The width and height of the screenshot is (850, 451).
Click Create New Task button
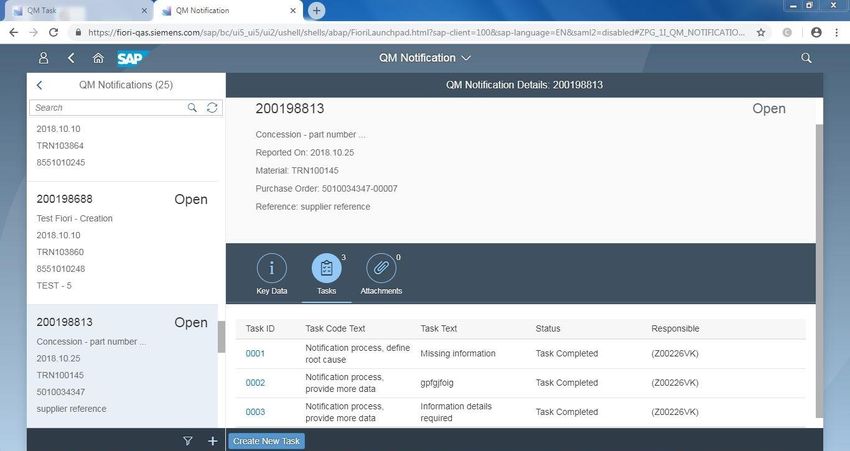point(267,441)
